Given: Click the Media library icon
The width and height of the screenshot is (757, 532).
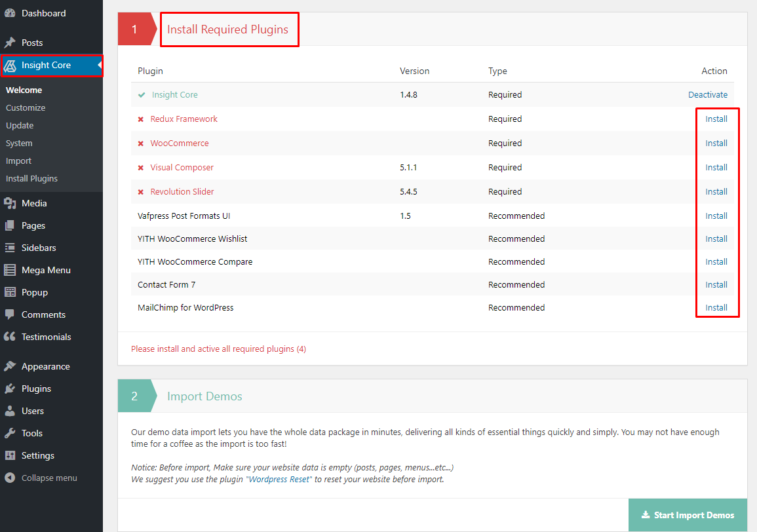Looking at the screenshot, I should [x=12, y=203].
